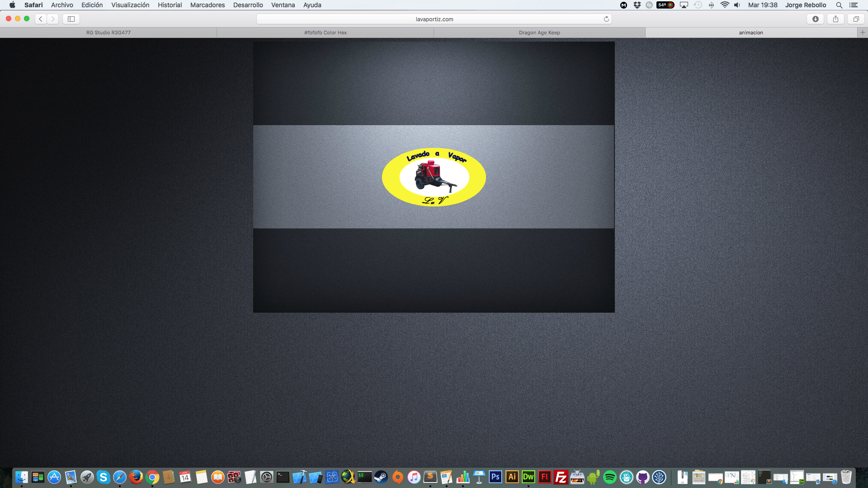Add a new tab with plus button
This screenshot has height=488, width=868.
[x=863, y=32]
